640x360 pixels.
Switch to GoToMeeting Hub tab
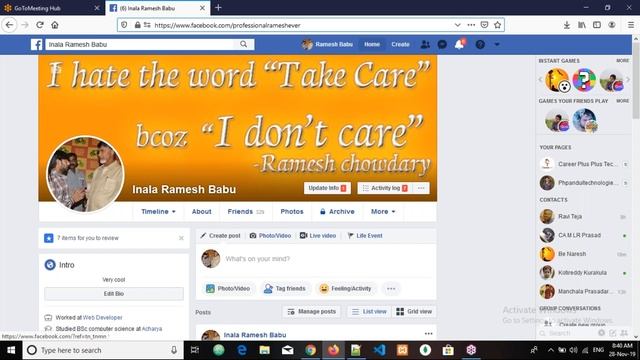click(x=51, y=8)
